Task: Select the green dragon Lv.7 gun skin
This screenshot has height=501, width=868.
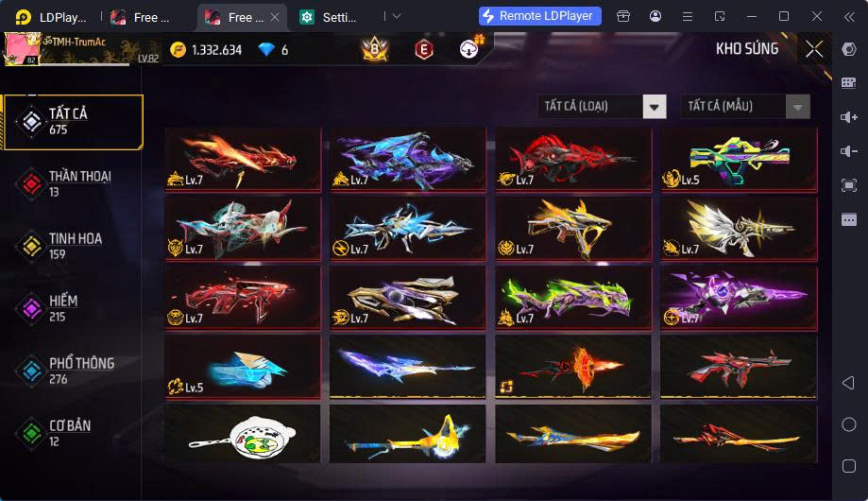Action: pyautogui.click(x=573, y=298)
